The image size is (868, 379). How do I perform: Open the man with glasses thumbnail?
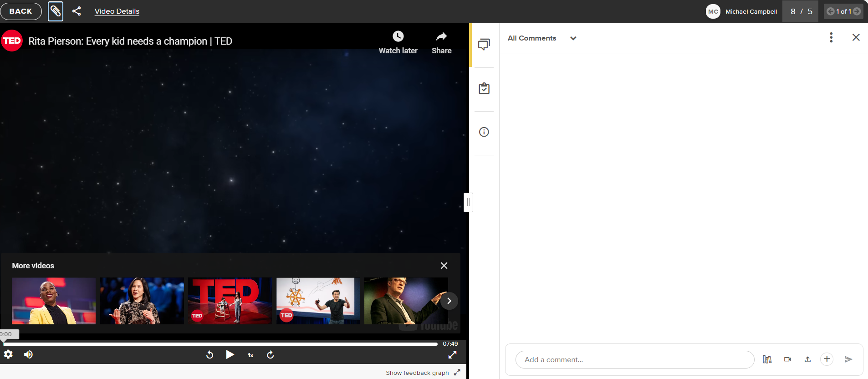coord(406,301)
